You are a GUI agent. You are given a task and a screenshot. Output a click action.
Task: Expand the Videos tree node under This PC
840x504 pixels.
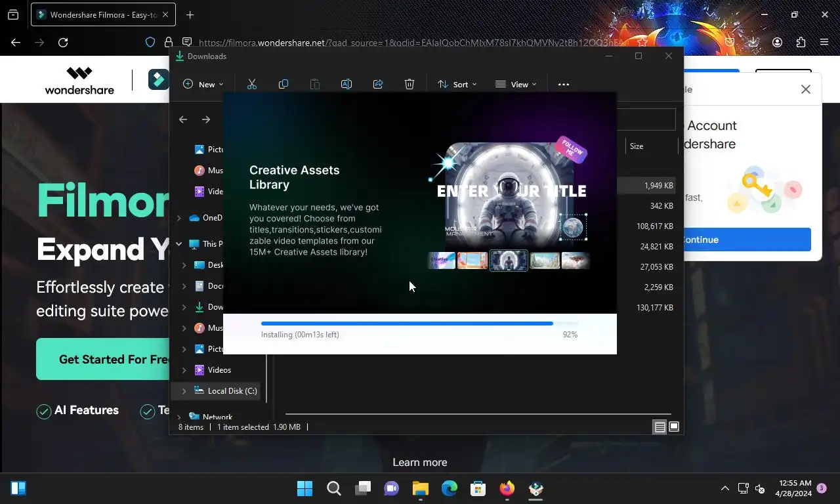184,370
